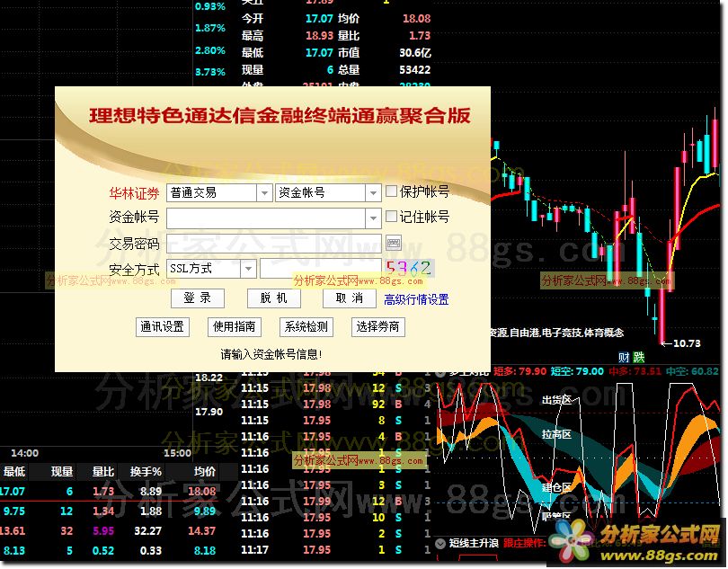Click the 短空: 79.00 indicator value
Viewport: 728px width, 569px height.
coord(577,371)
